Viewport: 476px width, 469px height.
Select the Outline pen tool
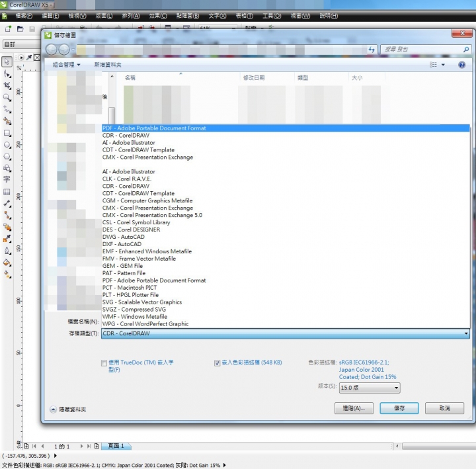click(7, 251)
